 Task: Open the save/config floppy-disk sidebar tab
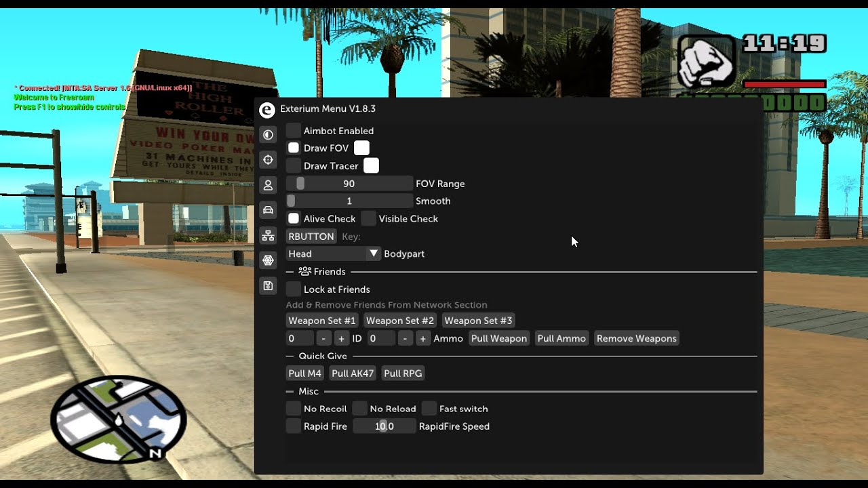point(268,286)
